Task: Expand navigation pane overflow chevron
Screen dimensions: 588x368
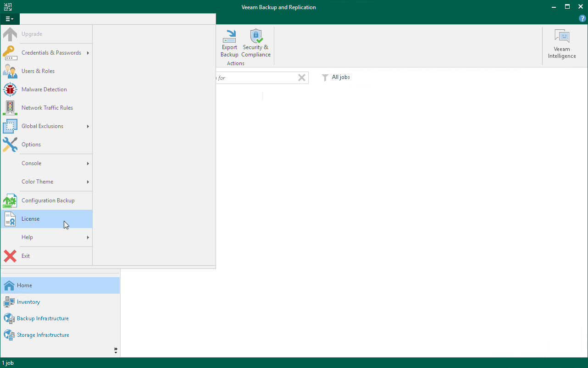Action: (116, 351)
